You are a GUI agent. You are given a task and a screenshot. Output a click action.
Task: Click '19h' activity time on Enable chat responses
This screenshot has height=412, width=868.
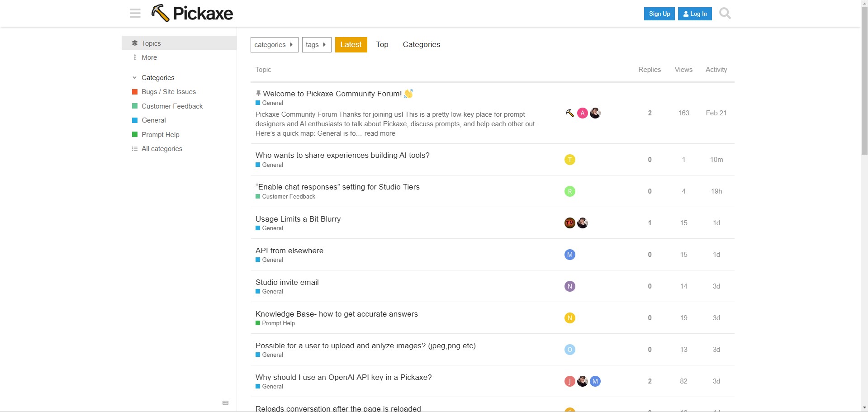pyautogui.click(x=716, y=191)
